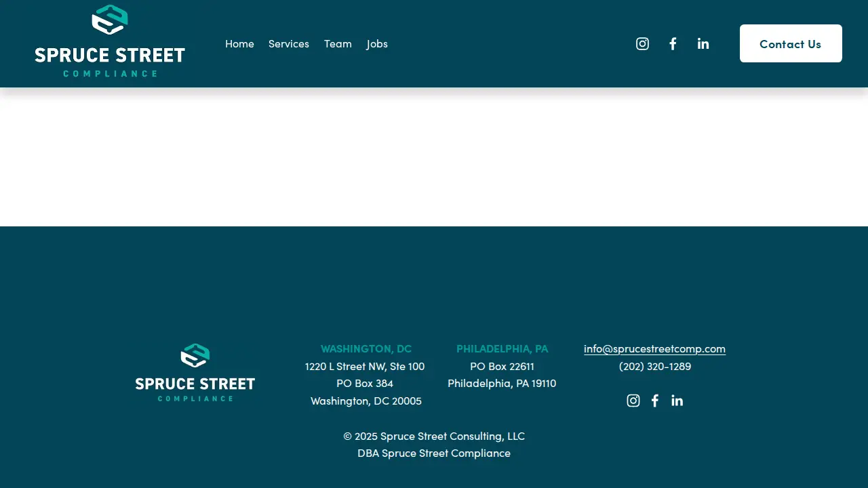Open Instagram icon in the header
This screenshot has width=868, height=488.
(x=642, y=44)
